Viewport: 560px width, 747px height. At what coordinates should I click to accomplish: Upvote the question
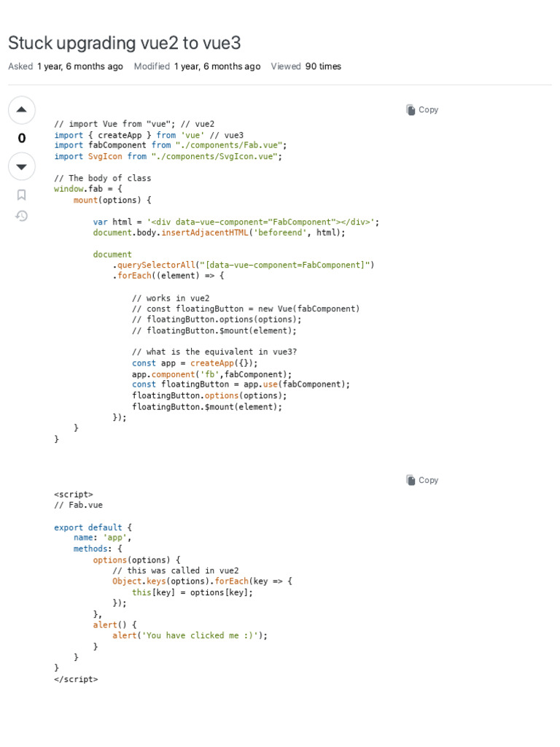[x=21, y=109]
